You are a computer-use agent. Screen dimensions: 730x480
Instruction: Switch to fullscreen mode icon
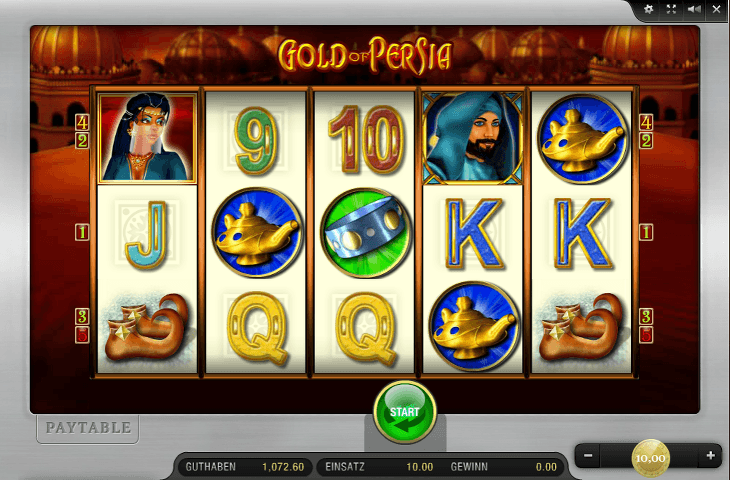point(671,9)
